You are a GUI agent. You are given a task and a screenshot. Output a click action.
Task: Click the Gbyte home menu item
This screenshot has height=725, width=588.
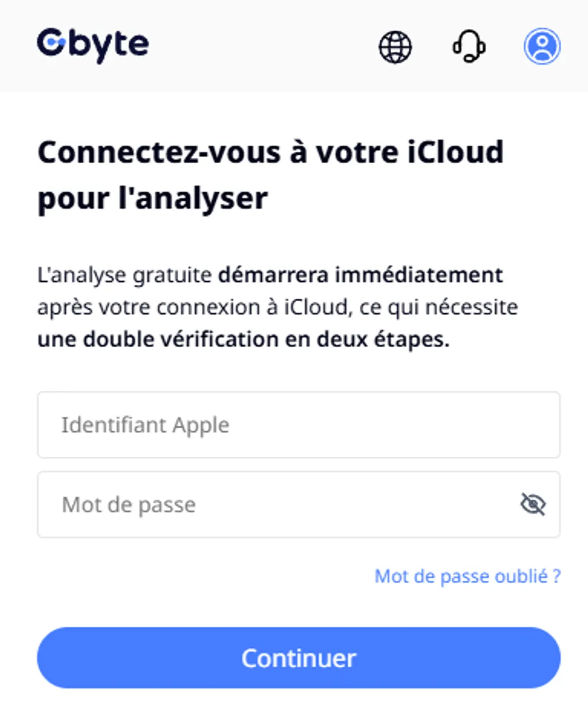click(94, 44)
